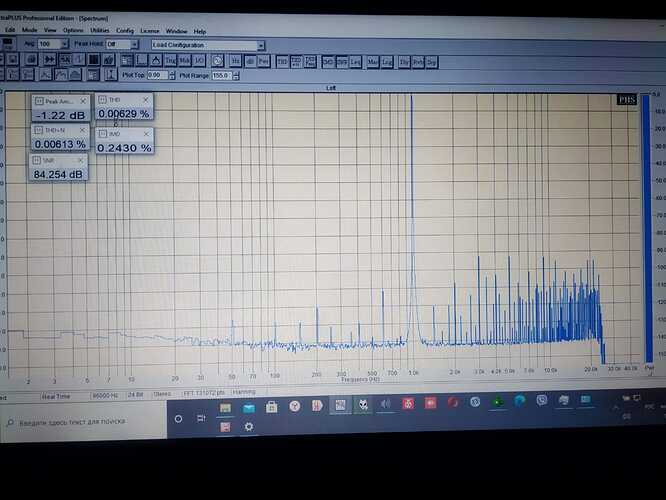Viewport: 666px width, 500px height.
Task: Select the Hz toolbar button
Action: [235, 61]
